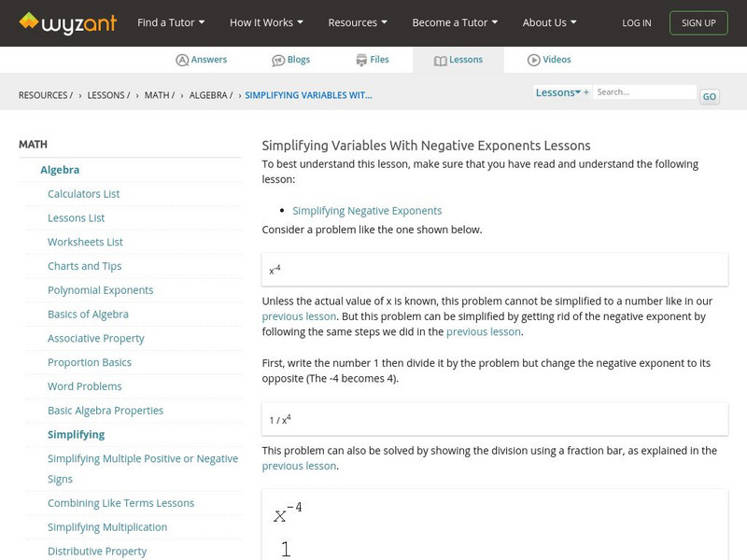Open Distributive Property link
Image resolution: width=747 pixels, height=560 pixels.
pos(97,551)
